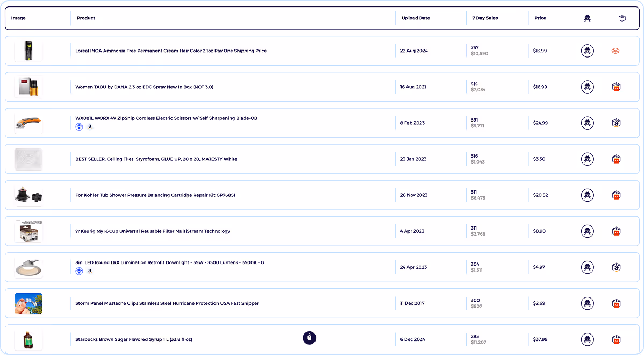The width and height of the screenshot is (644, 355).
Task: Click the spy icon for Ceiling Tiles row
Action: point(588,159)
